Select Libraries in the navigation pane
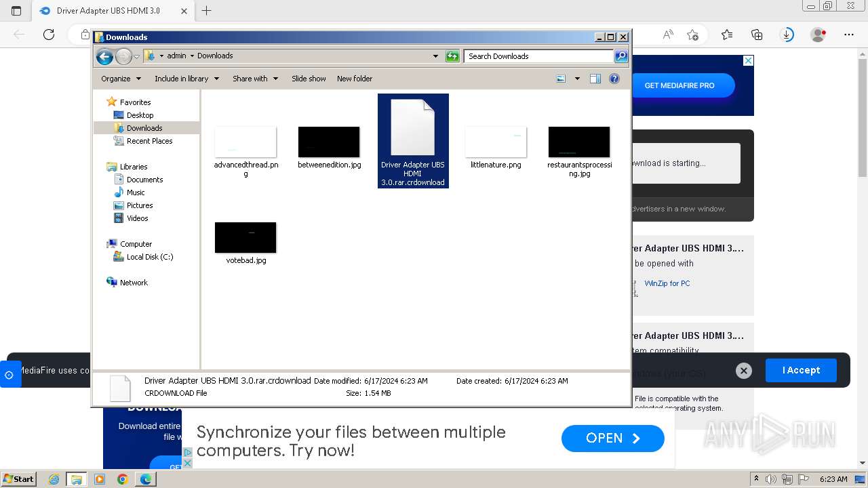Image resolution: width=868 pixels, height=488 pixels. 134,167
